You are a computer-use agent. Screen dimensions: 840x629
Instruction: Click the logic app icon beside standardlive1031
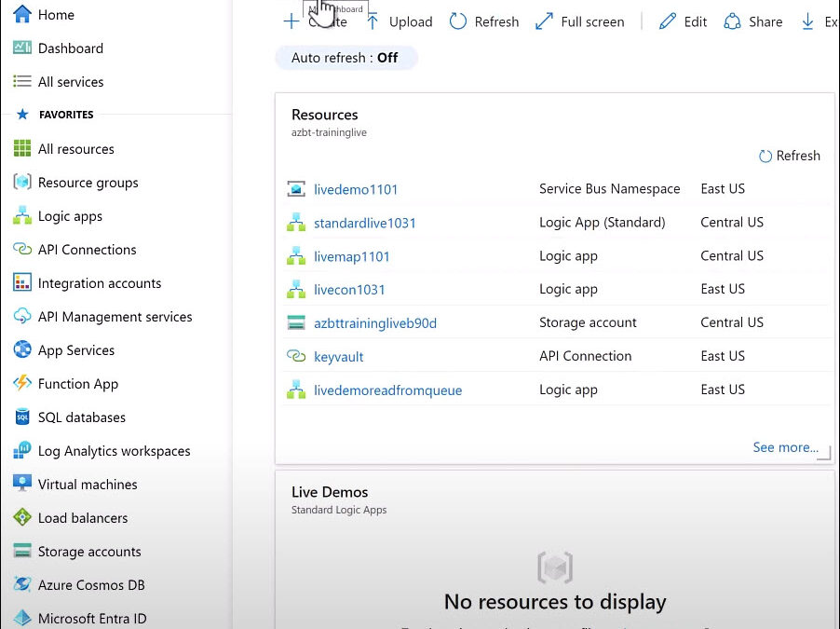296,223
